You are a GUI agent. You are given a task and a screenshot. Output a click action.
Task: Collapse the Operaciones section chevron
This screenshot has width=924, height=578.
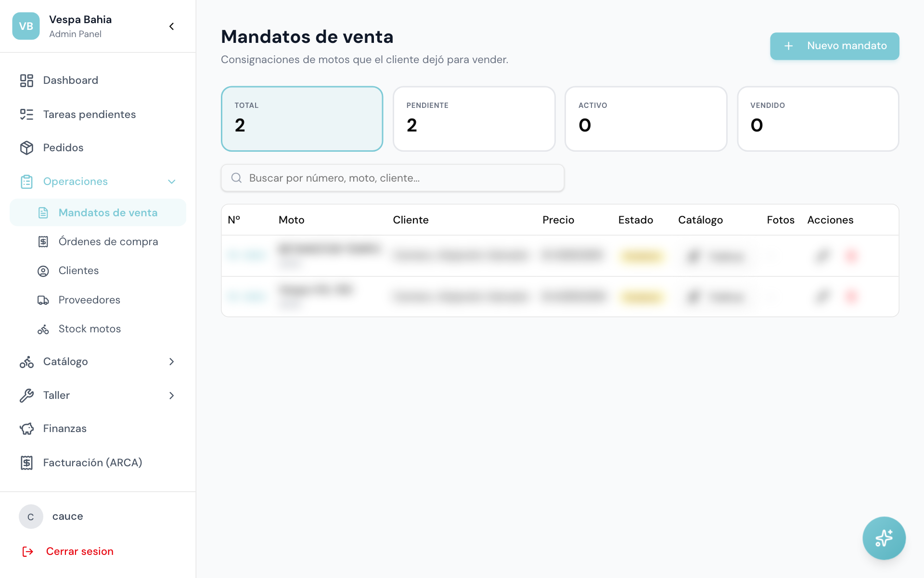click(x=172, y=182)
